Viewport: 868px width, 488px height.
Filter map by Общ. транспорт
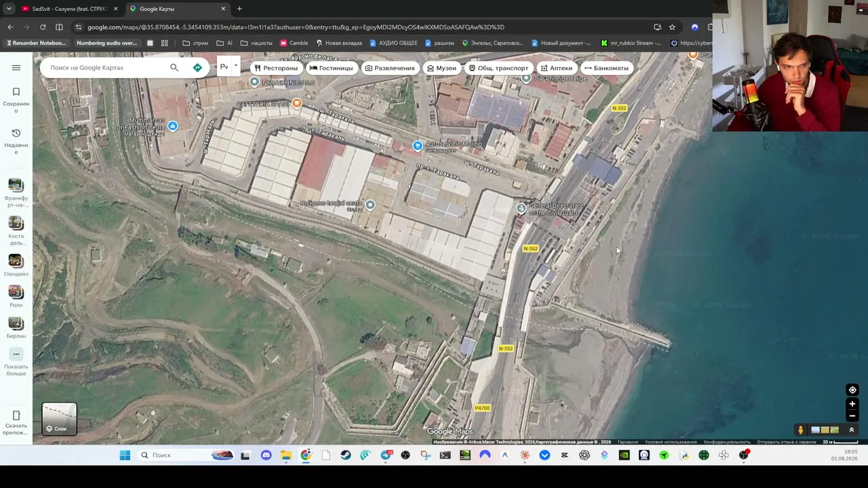pyautogui.click(x=498, y=68)
